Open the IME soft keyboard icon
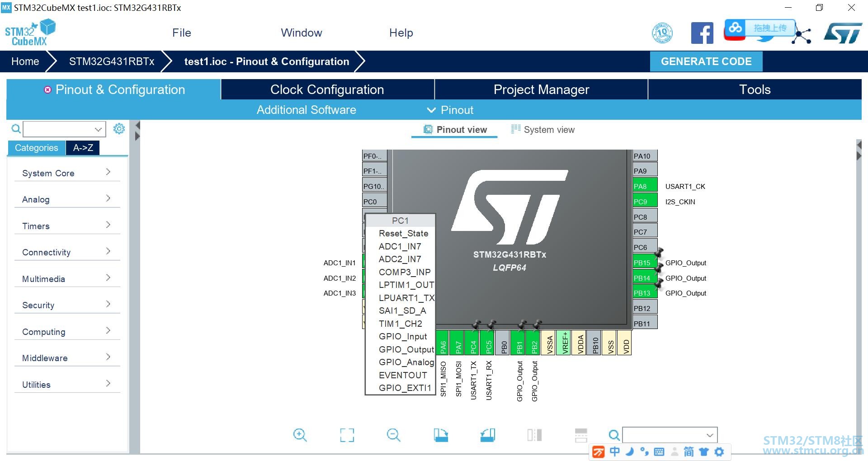This screenshot has height=461, width=868. point(659,452)
